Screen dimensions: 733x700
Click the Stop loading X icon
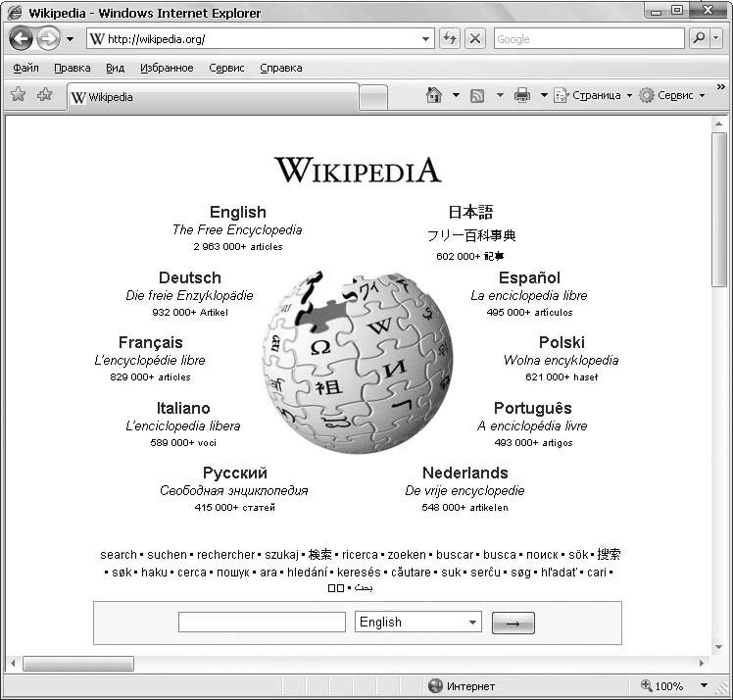point(474,39)
